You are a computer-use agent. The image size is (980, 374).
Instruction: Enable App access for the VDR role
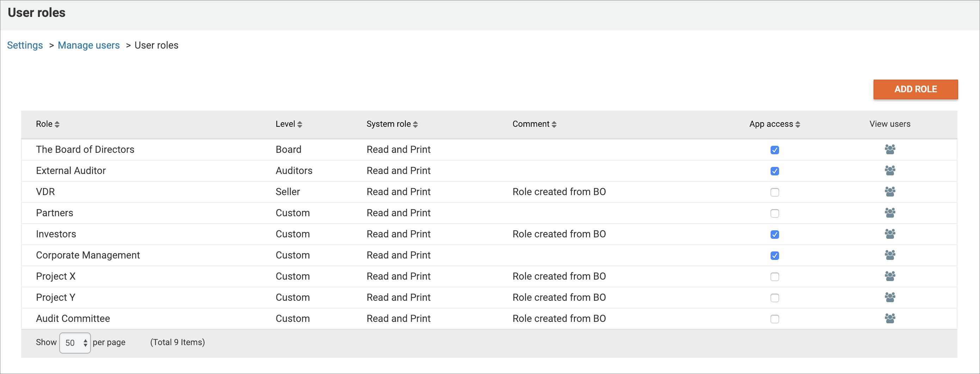775,192
